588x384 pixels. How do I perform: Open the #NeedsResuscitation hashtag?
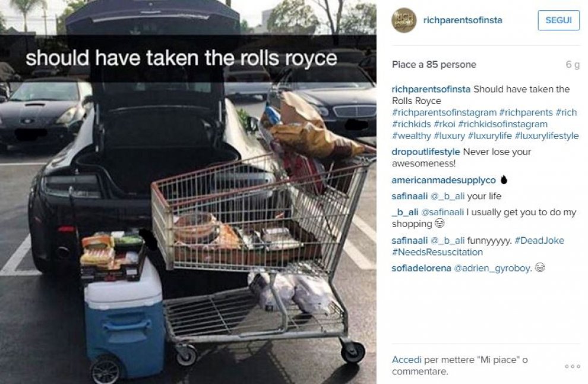pos(437,252)
